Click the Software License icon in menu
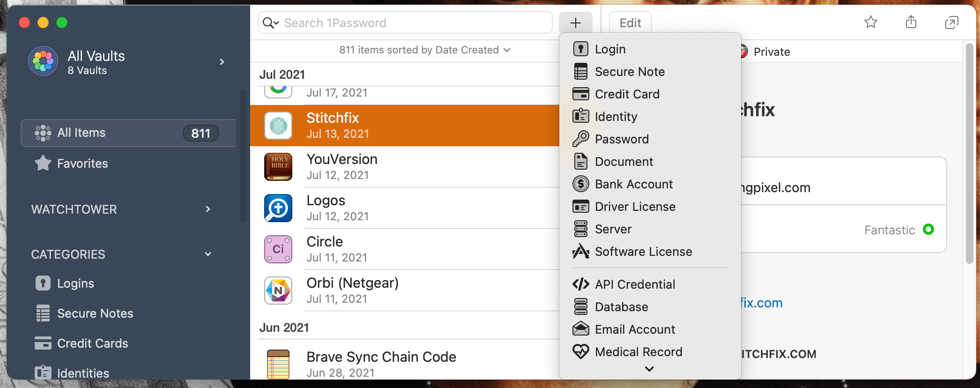The height and width of the screenshot is (388, 980). pos(580,251)
